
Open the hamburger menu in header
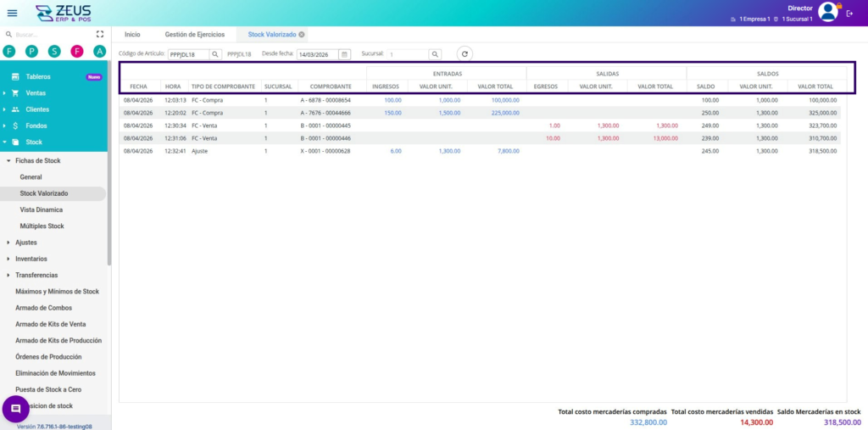point(12,13)
